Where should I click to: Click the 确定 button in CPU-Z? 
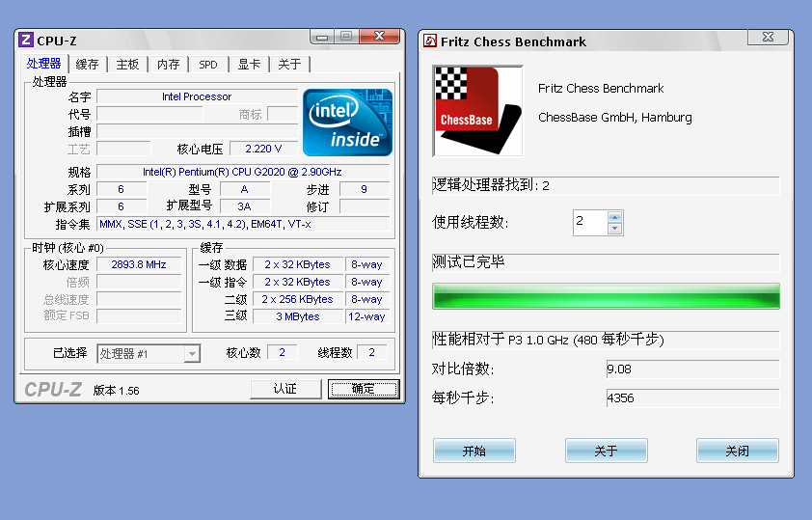[364, 389]
